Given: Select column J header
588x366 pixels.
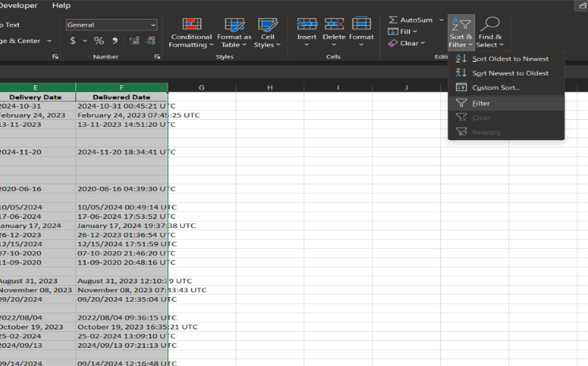Looking at the screenshot, I should (x=406, y=88).
